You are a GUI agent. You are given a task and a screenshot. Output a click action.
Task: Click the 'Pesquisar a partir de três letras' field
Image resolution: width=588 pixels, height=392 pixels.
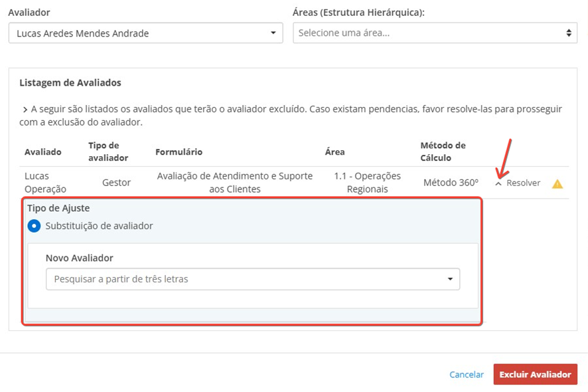pos(246,280)
